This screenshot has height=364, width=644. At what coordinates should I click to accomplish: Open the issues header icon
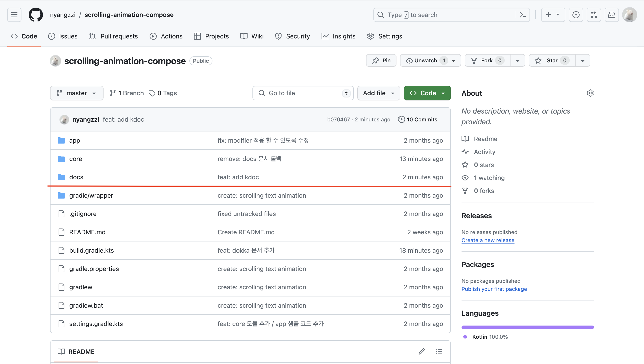click(x=576, y=15)
